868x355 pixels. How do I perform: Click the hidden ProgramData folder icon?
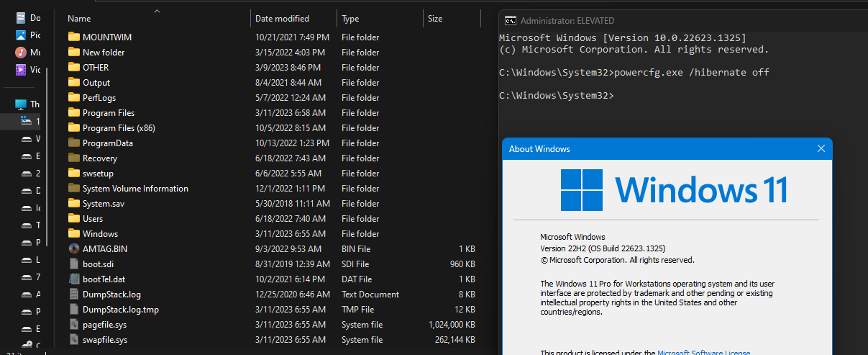(73, 143)
